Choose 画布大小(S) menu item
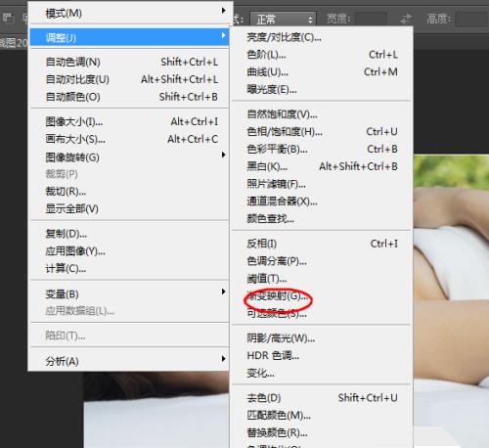 [x=130, y=139]
